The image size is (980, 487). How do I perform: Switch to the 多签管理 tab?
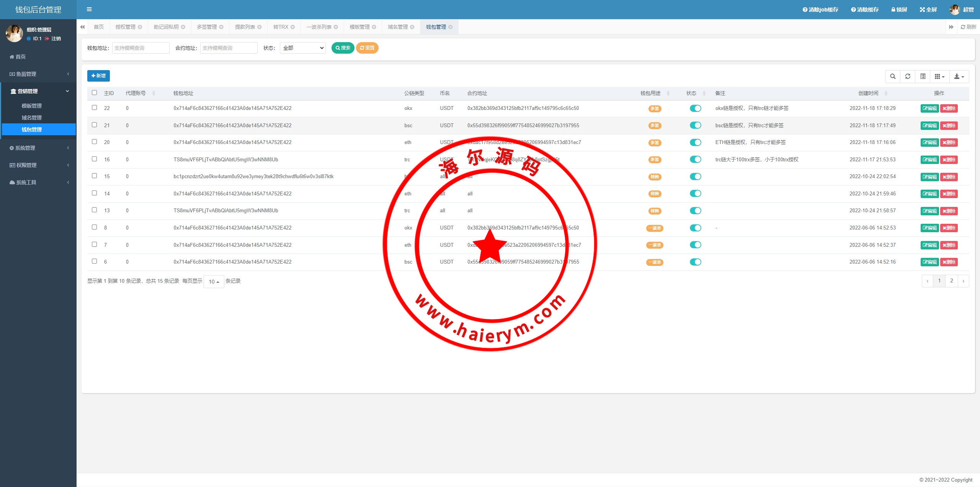click(x=207, y=27)
